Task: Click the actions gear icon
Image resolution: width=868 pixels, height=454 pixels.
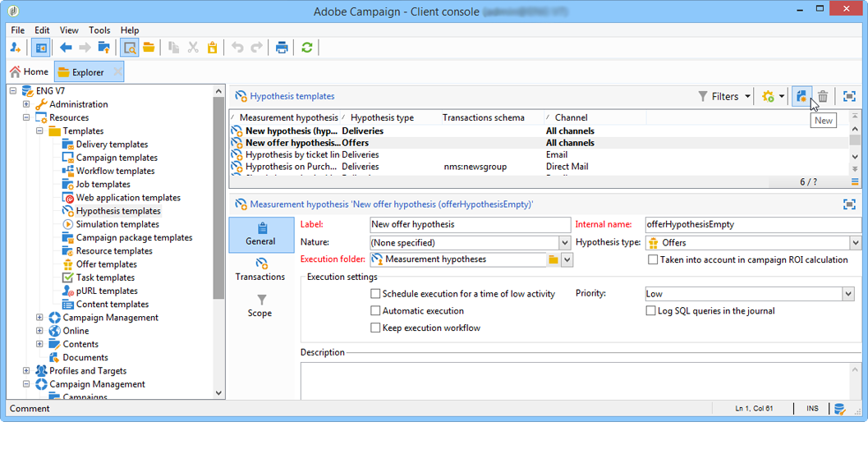Action: [768, 96]
